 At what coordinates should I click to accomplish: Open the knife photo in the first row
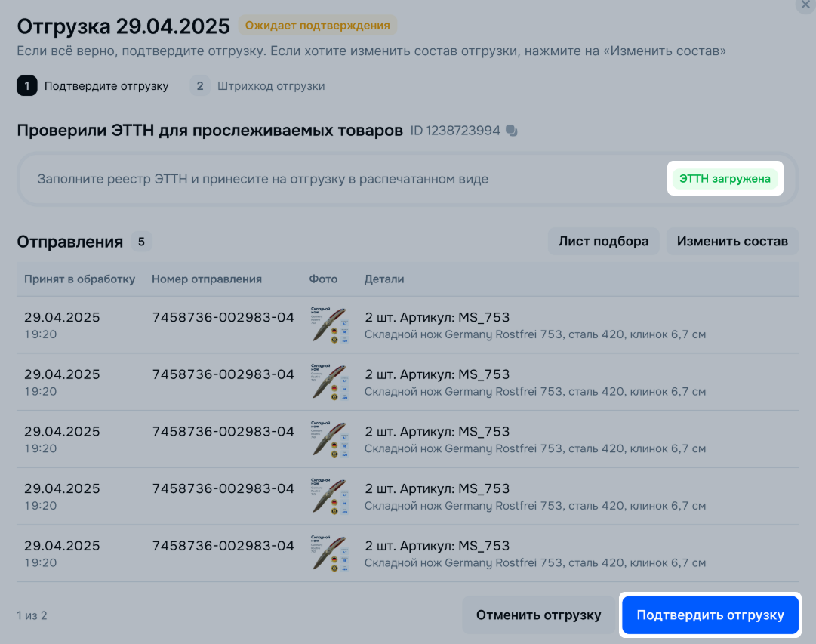[x=329, y=325]
